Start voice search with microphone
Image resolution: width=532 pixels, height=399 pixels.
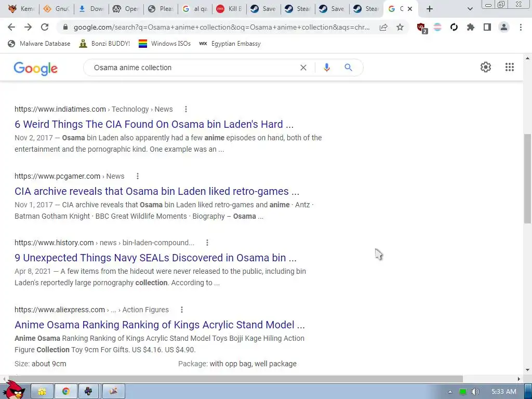(x=326, y=68)
